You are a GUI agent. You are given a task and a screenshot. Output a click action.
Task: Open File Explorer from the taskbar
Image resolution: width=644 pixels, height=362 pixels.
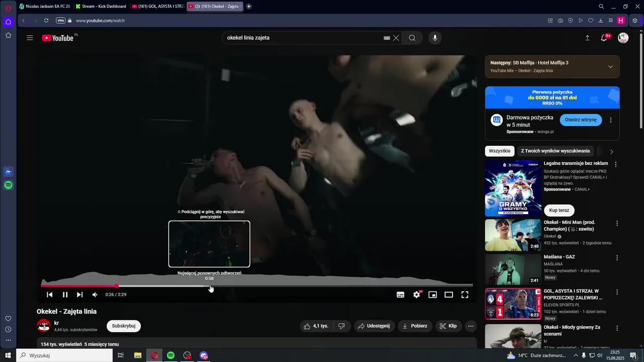click(x=137, y=355)
